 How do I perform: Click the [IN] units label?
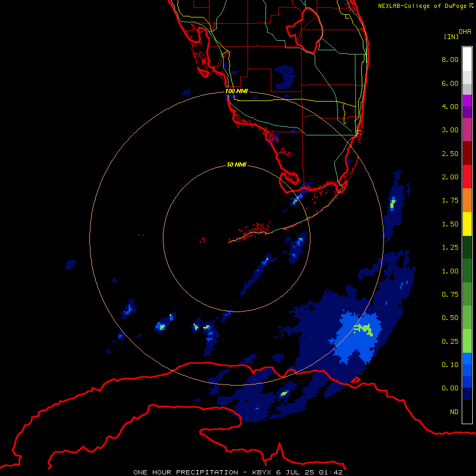coord(451,36)
